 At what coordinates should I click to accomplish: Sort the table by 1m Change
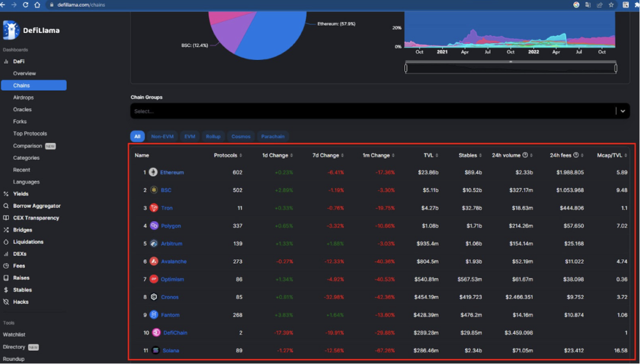pyautogui.click(x=378, y=155)
